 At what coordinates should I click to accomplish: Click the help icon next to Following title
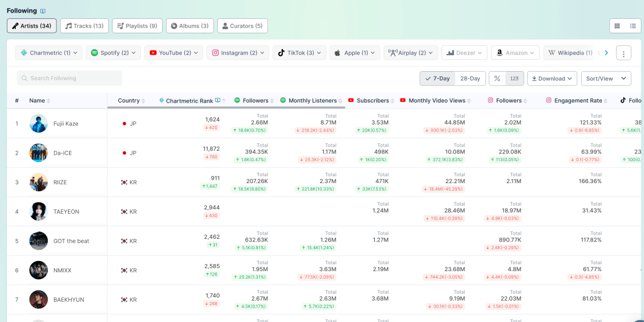point(43,11)
